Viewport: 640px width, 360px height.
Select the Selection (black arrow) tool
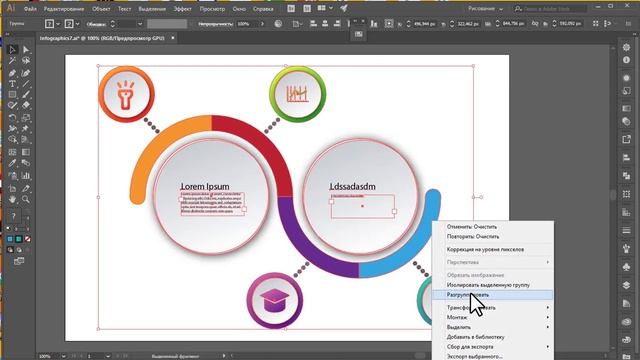pyautogui.click(x=12, y=50)
